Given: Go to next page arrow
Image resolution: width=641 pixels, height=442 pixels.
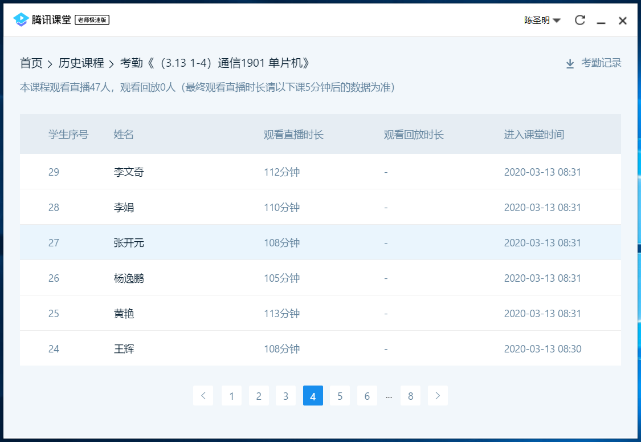Looking at the screenshot, I should (437, 396).
